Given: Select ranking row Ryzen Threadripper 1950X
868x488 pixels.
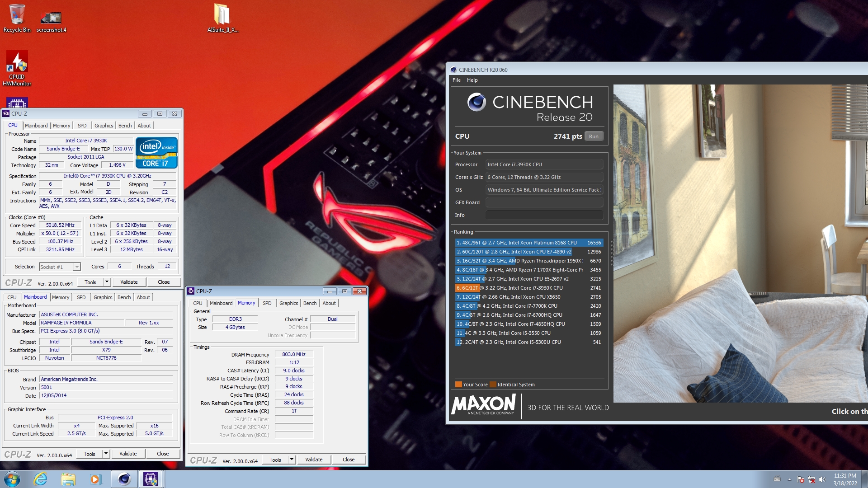Looking at the screenshot, I should (x=529, y=261).
